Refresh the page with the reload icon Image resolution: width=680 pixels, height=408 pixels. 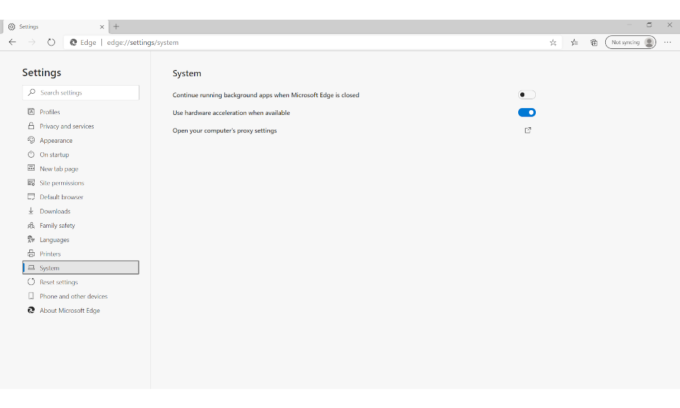pos(51,42)
